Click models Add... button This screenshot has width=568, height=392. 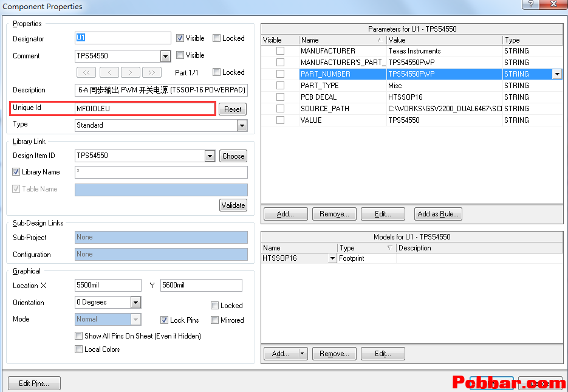(x=281, y=354)
